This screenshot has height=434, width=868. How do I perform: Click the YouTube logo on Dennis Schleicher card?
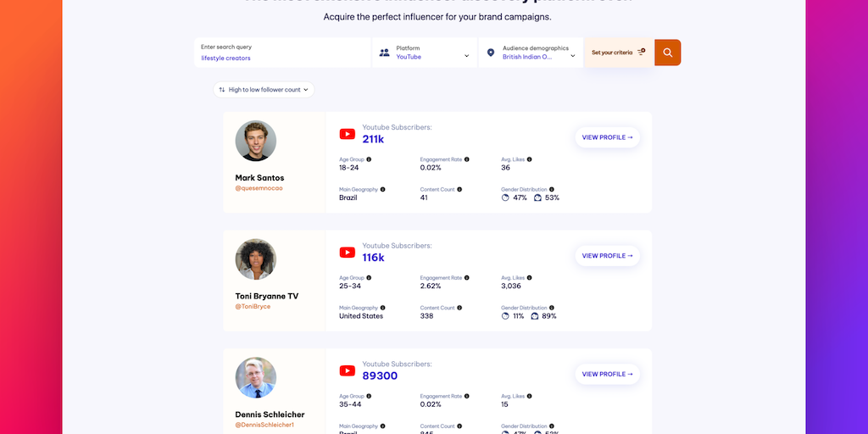(348, 370)
